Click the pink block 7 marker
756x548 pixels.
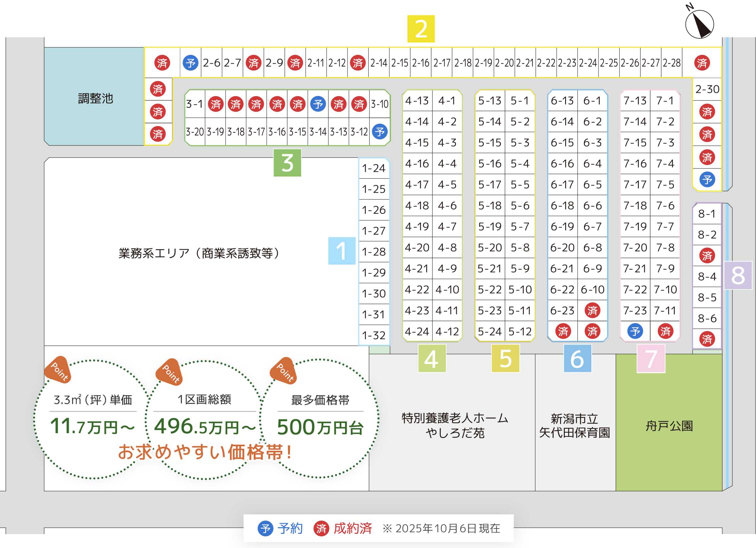(651, 359)
